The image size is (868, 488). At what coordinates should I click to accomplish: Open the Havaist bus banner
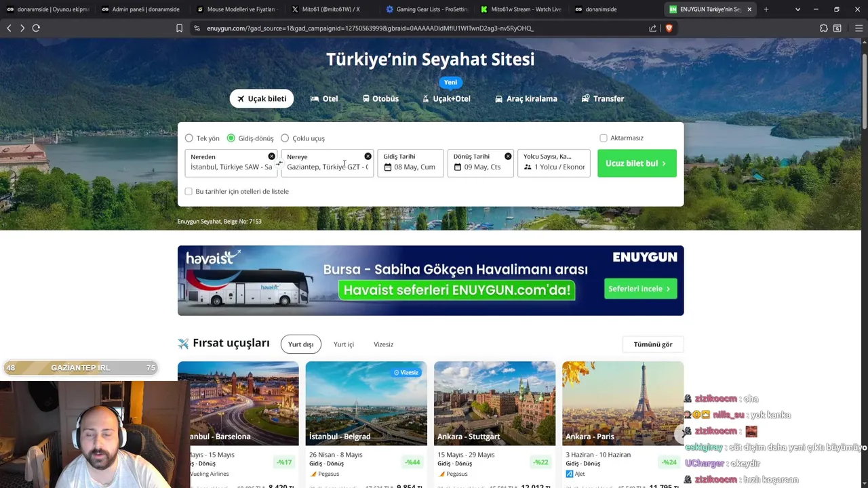click(x=431, y=281)
